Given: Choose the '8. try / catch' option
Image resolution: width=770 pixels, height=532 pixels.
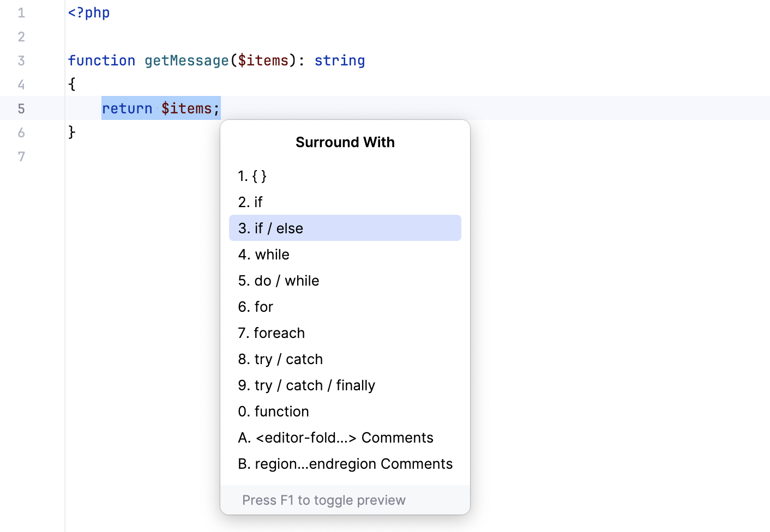Looking at the screenshot, I should [280, 359].
